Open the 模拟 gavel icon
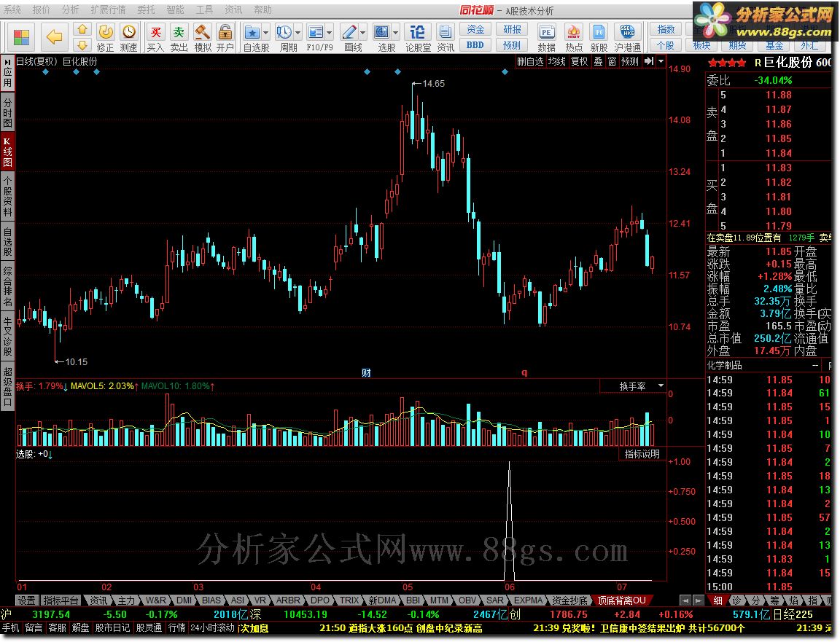 click(x=203, y=32)
